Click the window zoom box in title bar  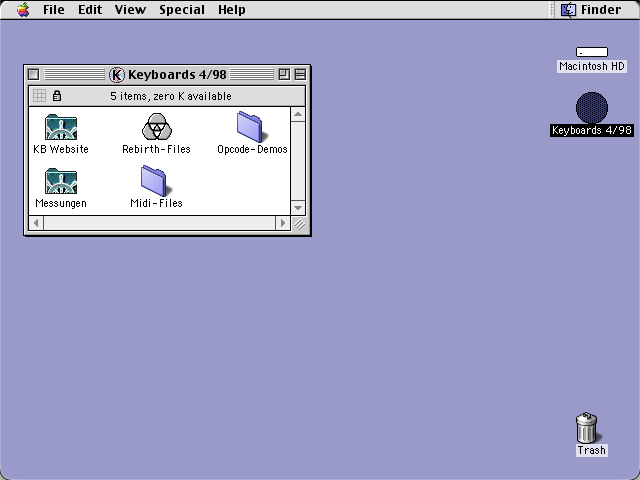click(284, 74)
